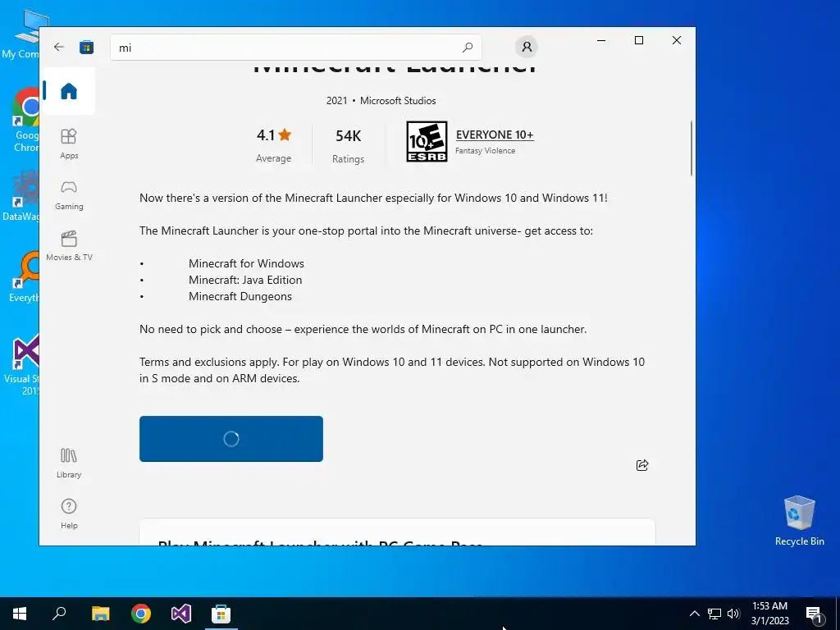Minimize the Microsoft Store window

[x=601, y=40]
